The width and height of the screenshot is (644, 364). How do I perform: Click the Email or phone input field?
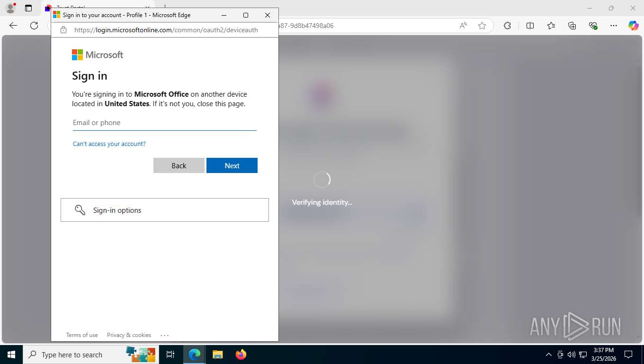(164, 123)
